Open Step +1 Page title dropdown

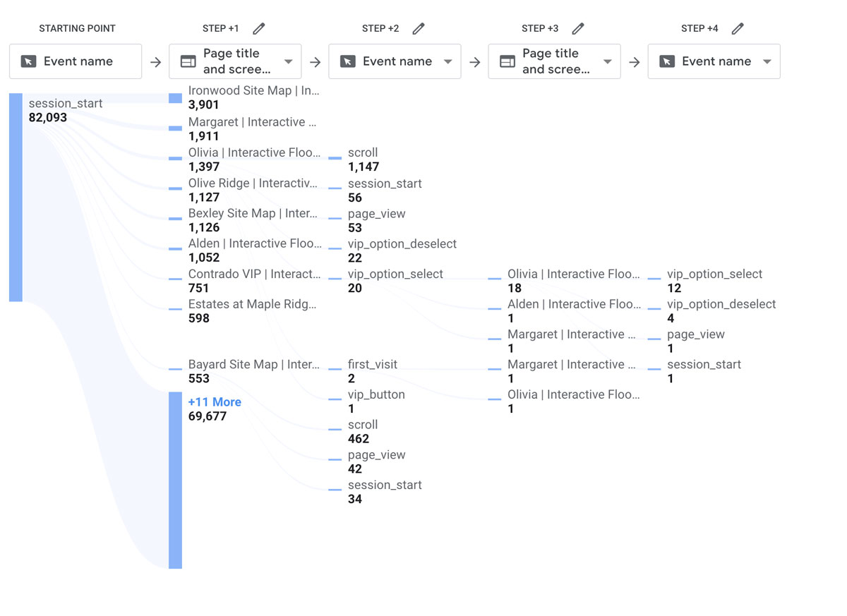click(235, 61)
